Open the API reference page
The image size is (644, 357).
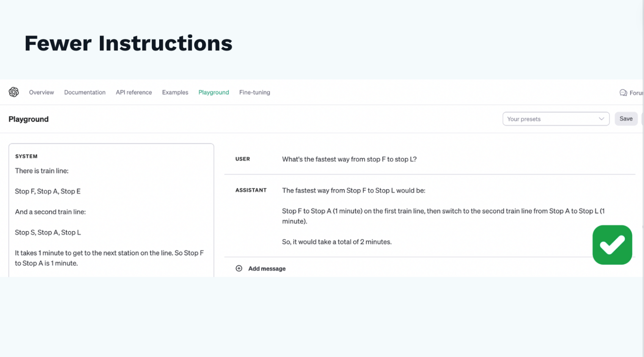click(134, 92)
